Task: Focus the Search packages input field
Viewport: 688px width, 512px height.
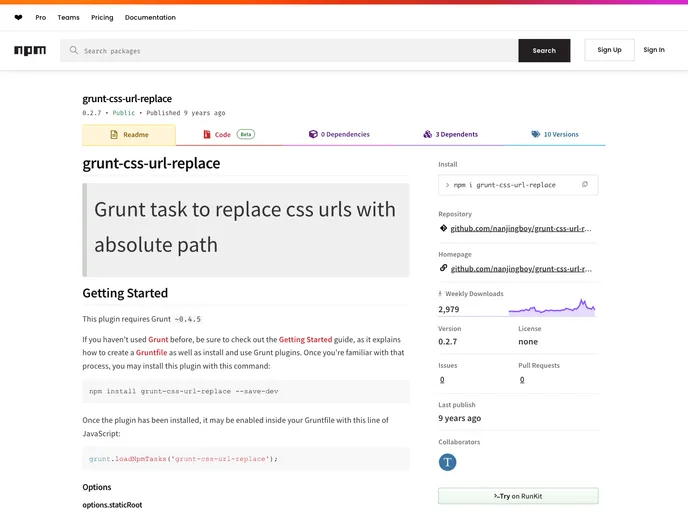Action: pyautogui.click(x=289, y=50)
